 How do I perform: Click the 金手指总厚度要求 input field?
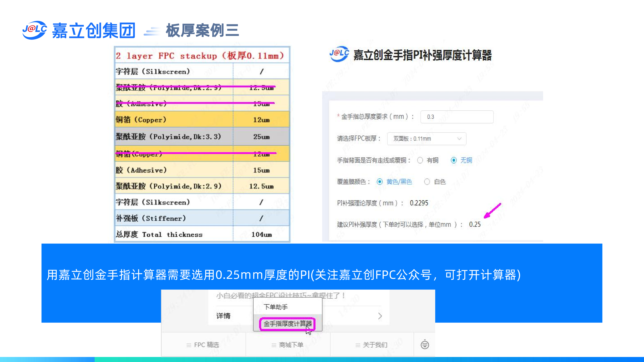tap(457, 117)
